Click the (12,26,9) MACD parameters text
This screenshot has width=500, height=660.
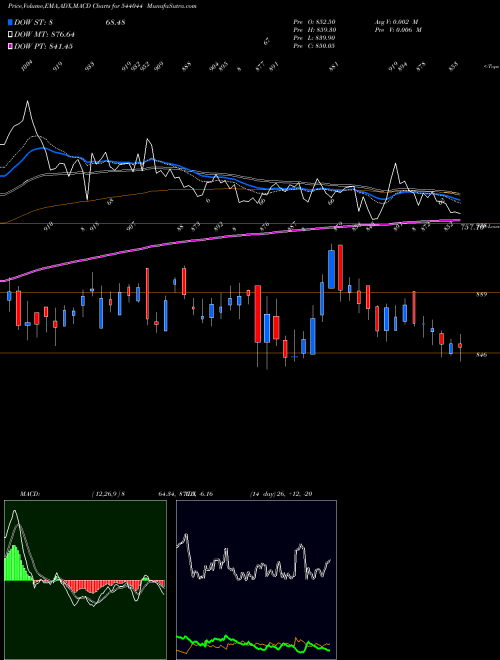[108, 494]
